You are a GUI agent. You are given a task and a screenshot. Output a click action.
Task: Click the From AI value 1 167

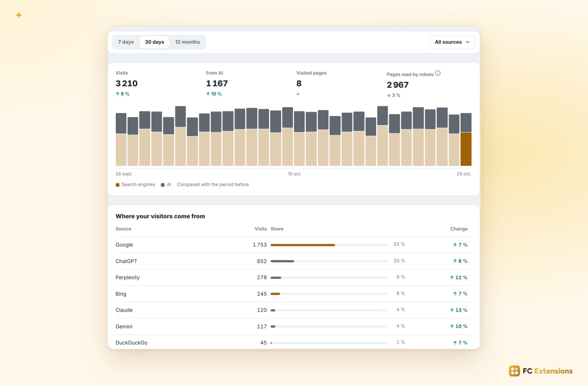click(x=217, y=83)
